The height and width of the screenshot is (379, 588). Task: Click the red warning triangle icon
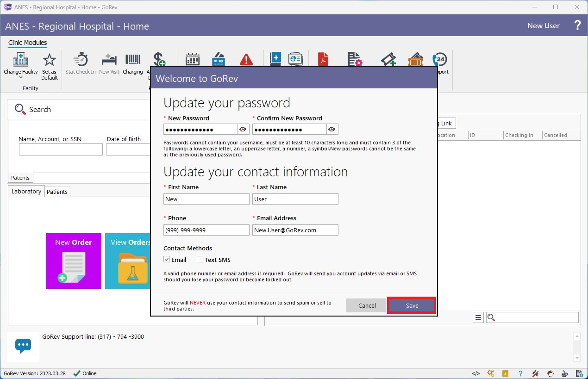[246, 60]
